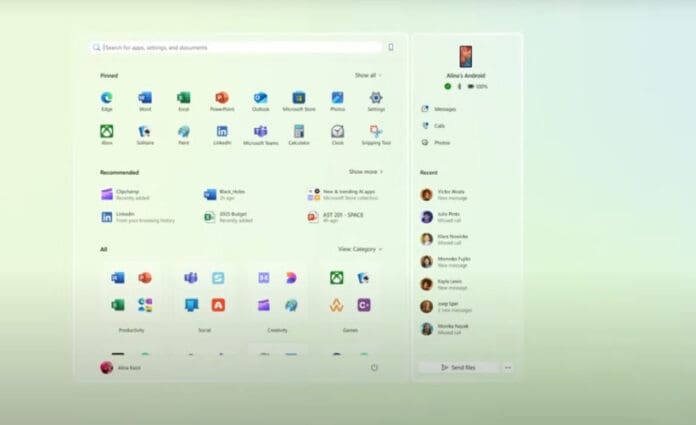
Task: Expand recommended items with Show more
Action: tap(365, 171)
